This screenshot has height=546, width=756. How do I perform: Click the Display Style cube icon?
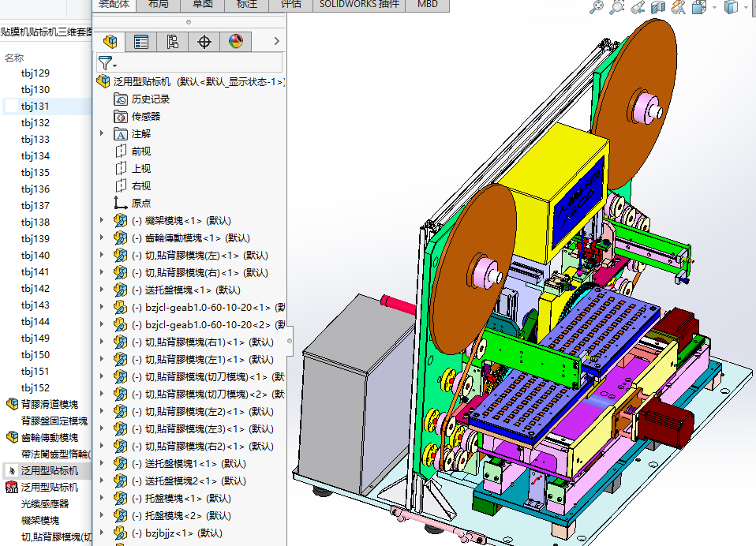coord(731,7)
